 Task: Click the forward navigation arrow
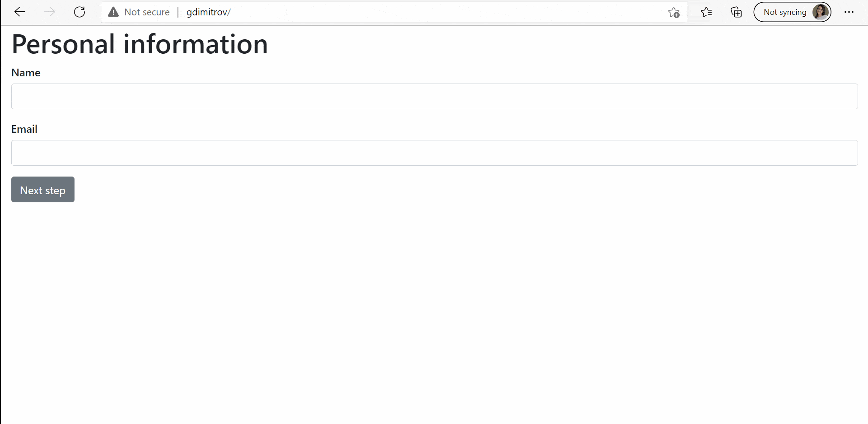(x=50, y=12)
